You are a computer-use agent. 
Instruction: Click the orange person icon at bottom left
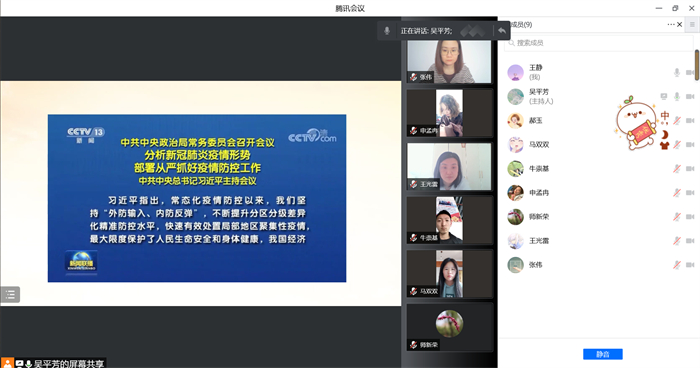[7, 363]
